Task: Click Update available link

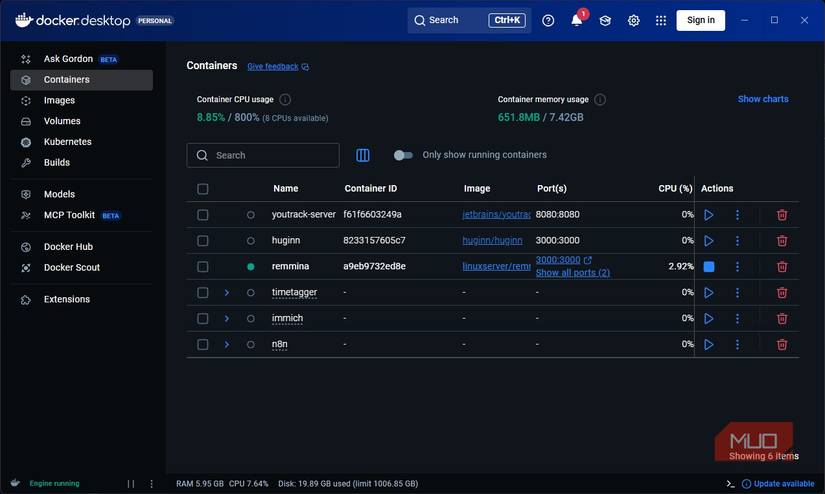Action: click(778, 483)
